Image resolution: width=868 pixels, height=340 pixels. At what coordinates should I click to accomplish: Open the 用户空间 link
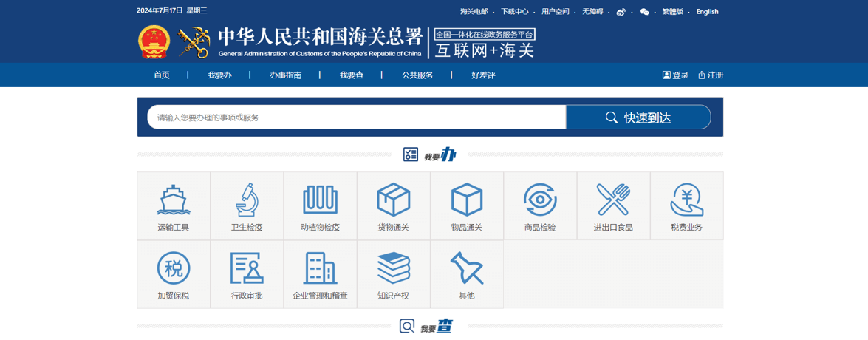tap(556, 12)
